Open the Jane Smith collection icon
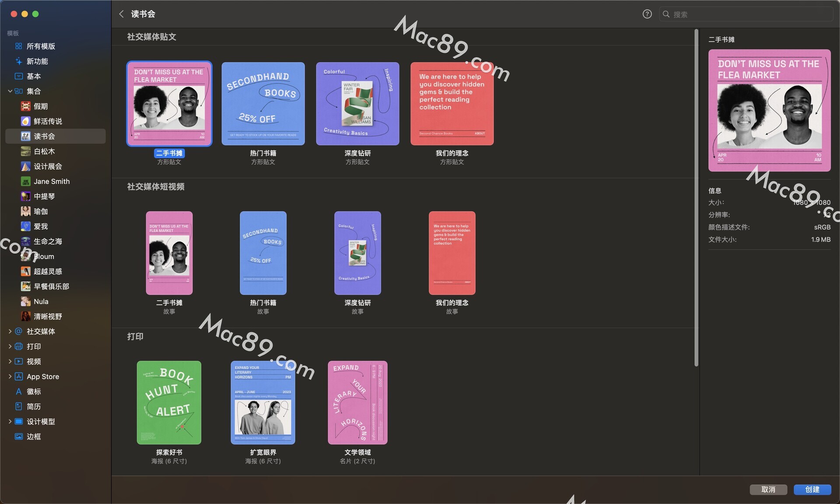 [26, 181]
